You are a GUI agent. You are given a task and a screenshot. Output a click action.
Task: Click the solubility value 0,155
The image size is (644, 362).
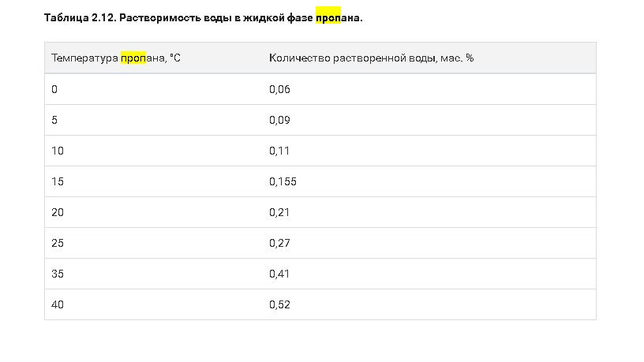coord(283,181)
